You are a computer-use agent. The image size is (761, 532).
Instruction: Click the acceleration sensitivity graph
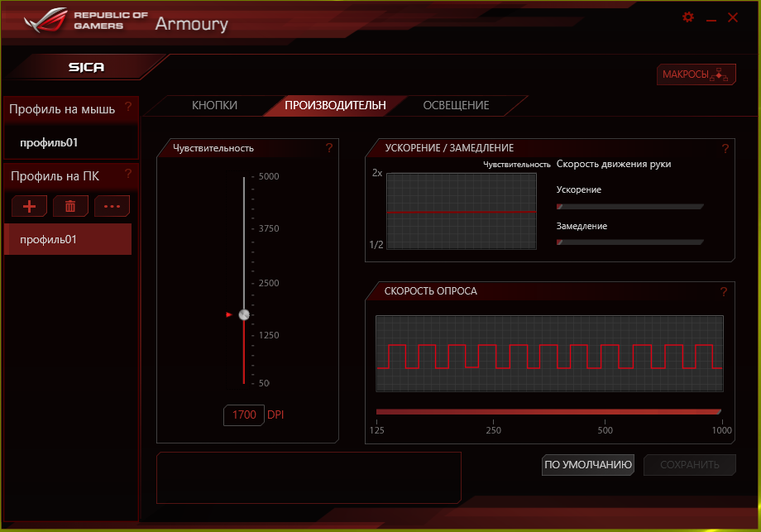[462, 211]
